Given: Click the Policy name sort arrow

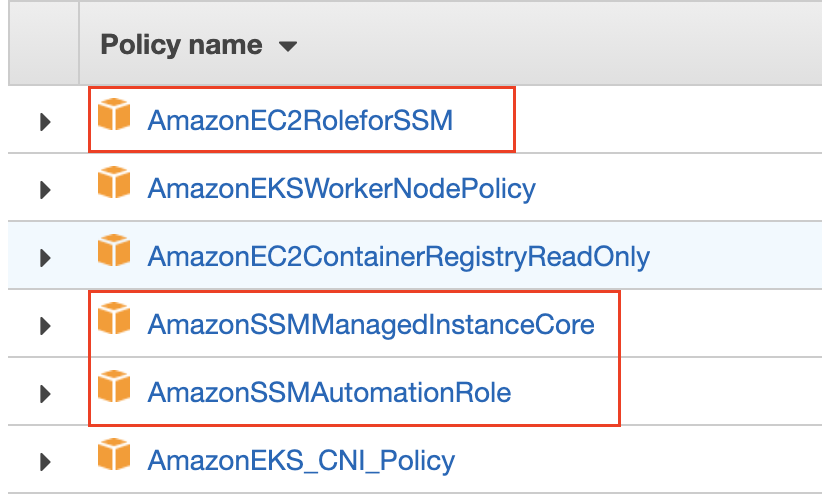Looking at the screenshot, I should click(288, 47).
